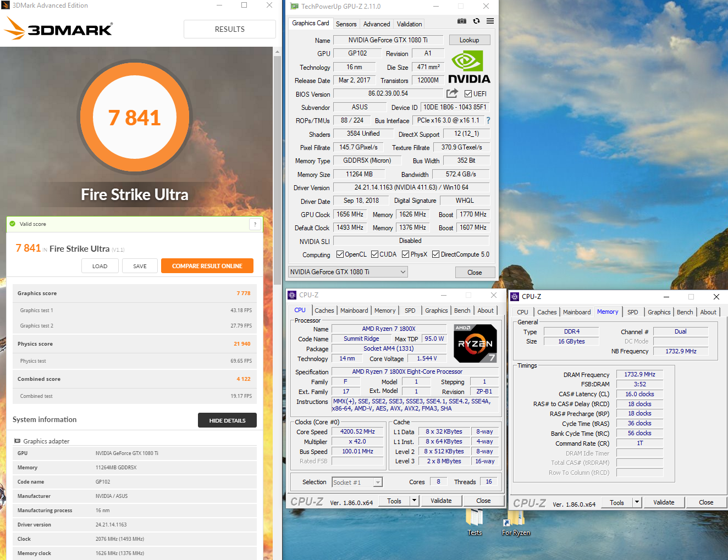
Task: Toggle the CUDA checkbox
Action: tap(375, 254)
